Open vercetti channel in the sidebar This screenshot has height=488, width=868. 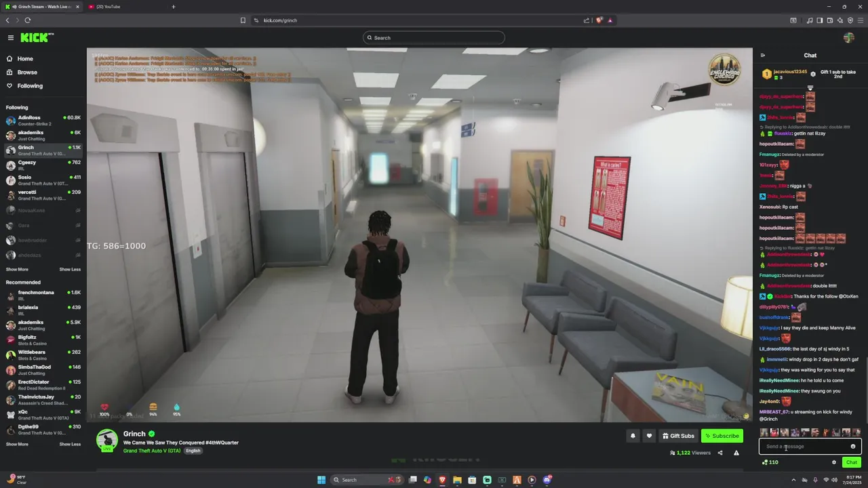[43, 195]
